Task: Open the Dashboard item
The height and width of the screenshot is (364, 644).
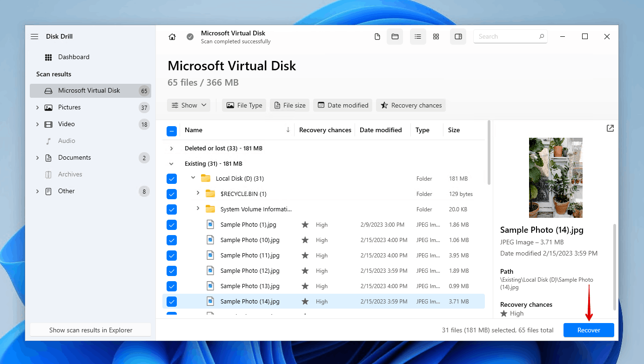Action: [x=90, y=57]
